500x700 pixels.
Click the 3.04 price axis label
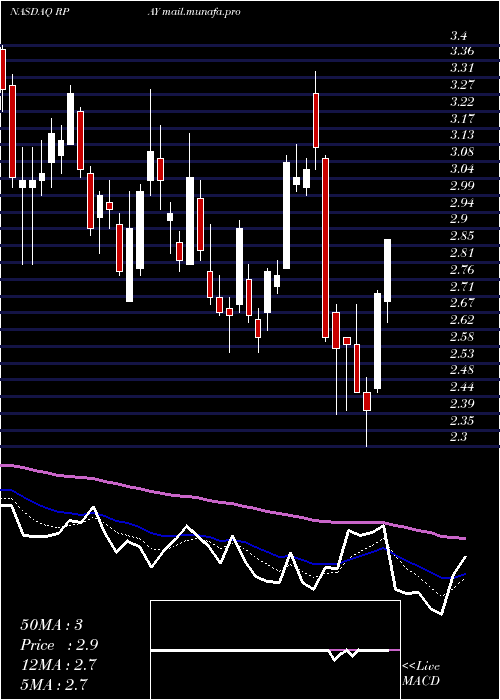pos(462,169)
